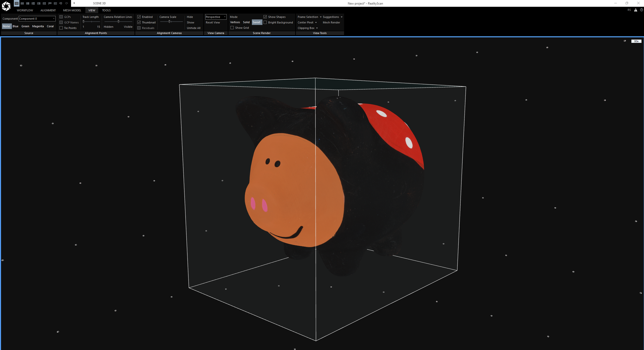
Task: Choose the sixth layout icon, grid panes
Action: pyautogui.click(x=44, y=3)
